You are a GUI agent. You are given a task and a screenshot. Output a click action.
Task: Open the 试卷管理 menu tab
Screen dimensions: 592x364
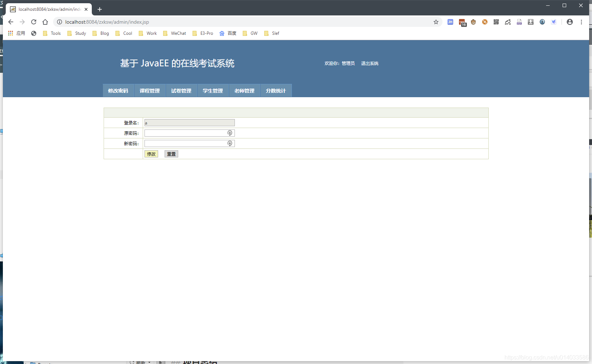pyautogui.click(x=181, y=91)
